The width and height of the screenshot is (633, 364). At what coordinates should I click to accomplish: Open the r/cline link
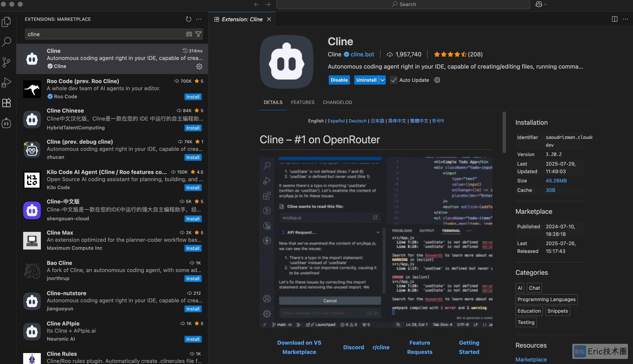click(381, 347)
